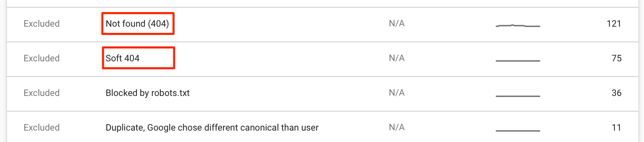Viewport: 644px width, 142px height.
Task: Click the 11 pages count
Action: point(616,127)
